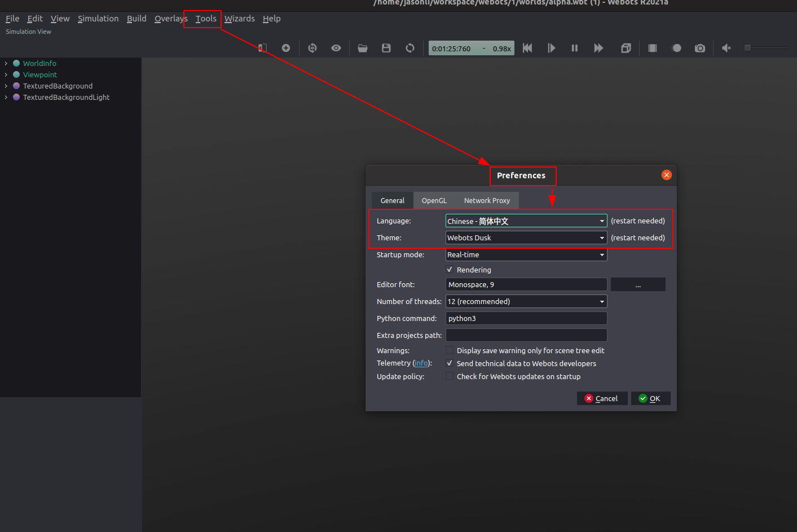
Task: Open the Overlays menu
Action: tap(171, 19)
